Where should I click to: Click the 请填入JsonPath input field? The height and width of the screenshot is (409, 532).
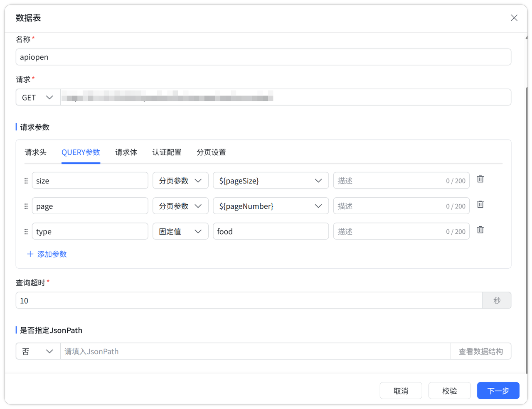pyautogui.click(x=255, y=351)
